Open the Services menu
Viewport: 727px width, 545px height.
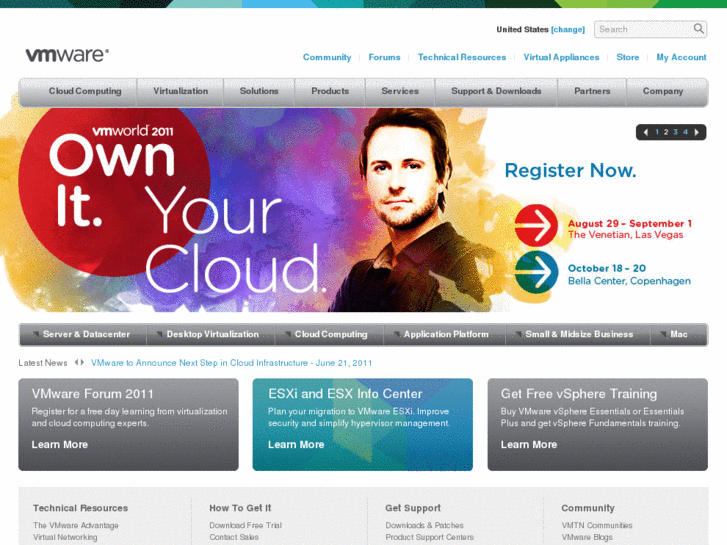pos(400,91)
